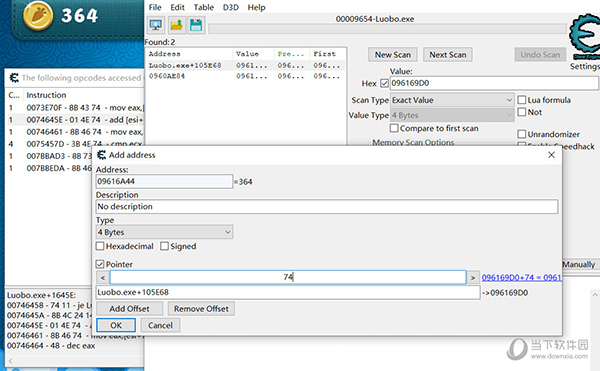
Task: Toggle the Unrandomizer checkbox
Action: pyautogui.click(x=522, y=134)
